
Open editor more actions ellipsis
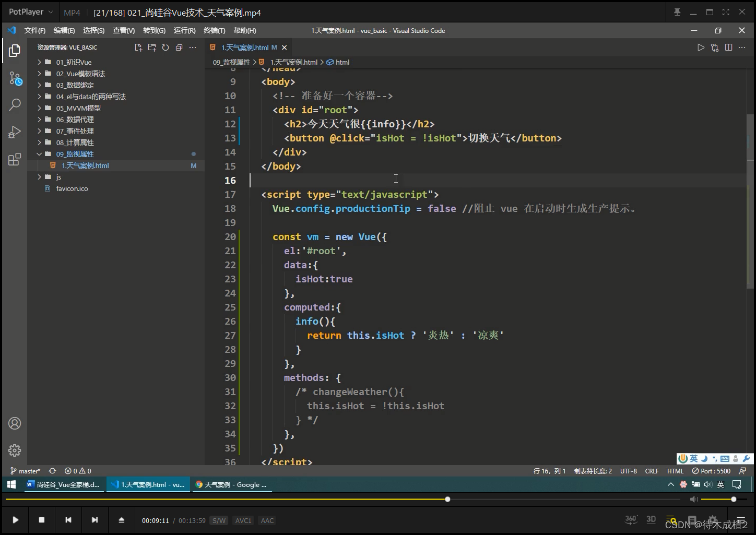pos(742,47)
